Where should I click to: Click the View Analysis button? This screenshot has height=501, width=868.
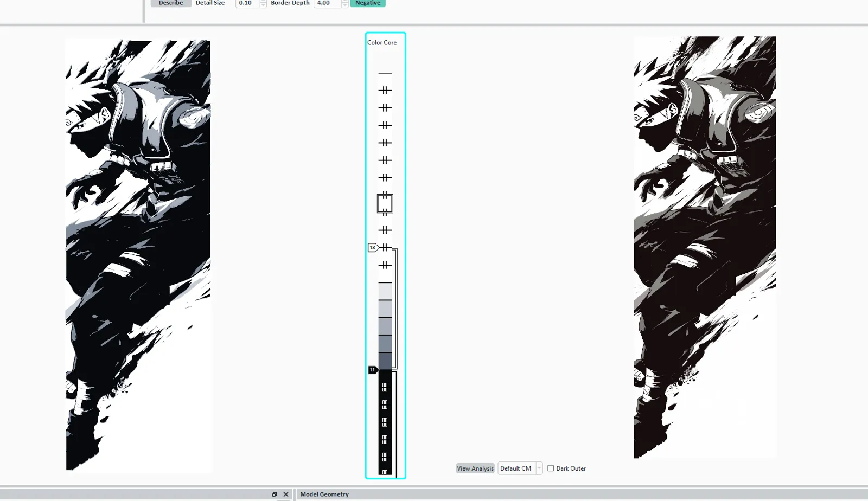[x=475, y=468]
